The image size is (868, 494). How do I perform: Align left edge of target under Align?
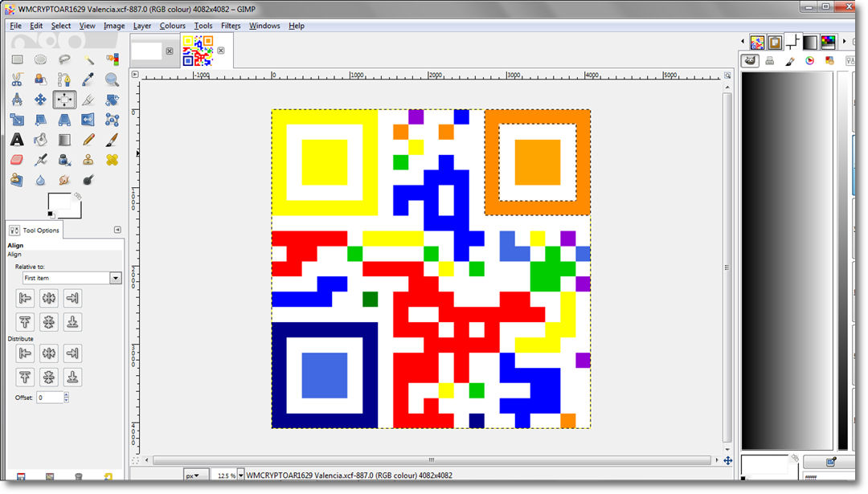(x=25, y=298)
